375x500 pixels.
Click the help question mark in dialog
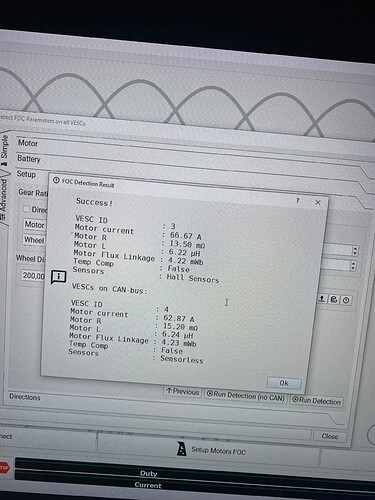tap(297, 201)
